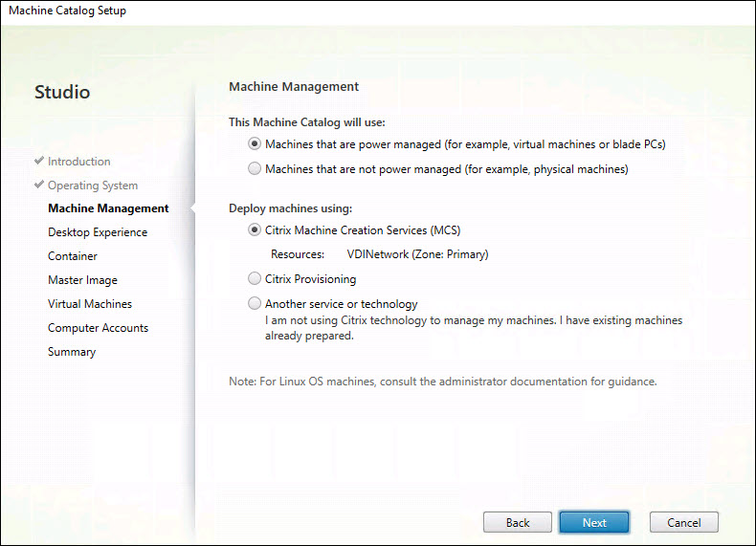
Task: Choose machines that are not power managed
Action: click(x=255, y=169)
